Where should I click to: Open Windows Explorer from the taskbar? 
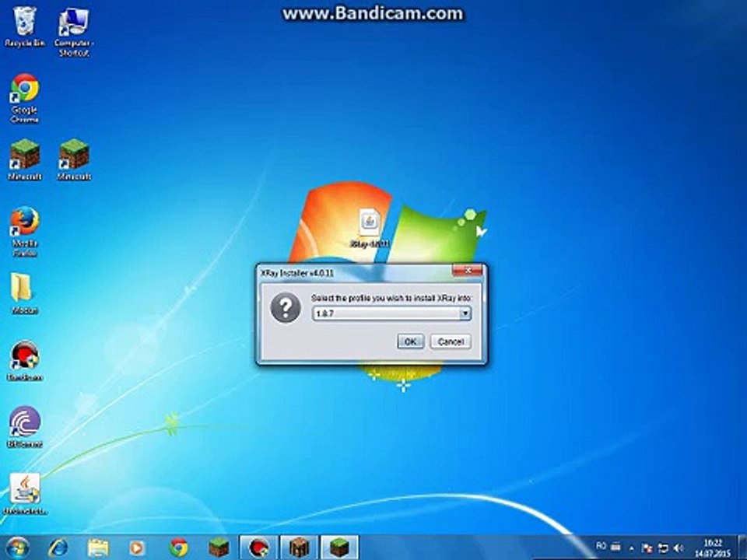[98, 548]
